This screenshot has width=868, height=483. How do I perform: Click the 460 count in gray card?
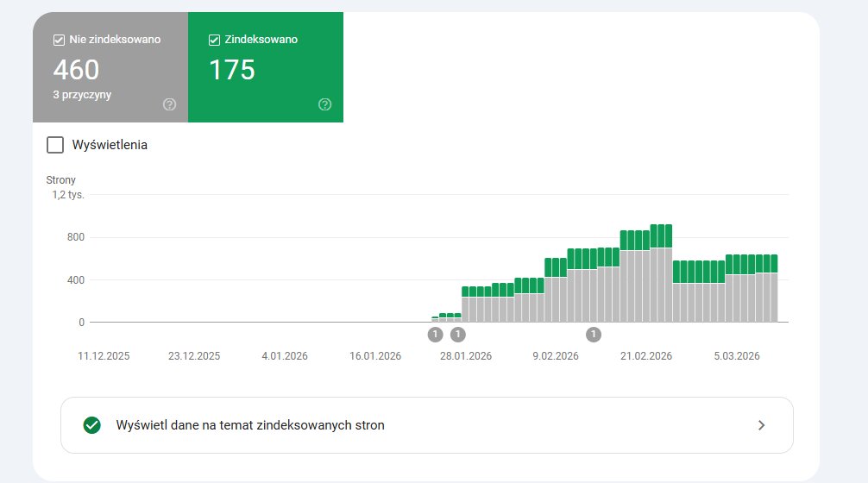point(77,70)
